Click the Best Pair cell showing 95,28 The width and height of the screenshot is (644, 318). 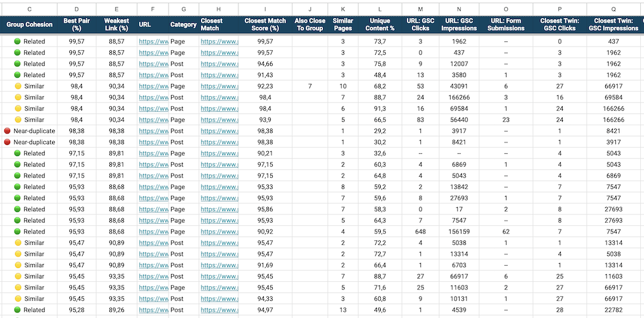(x=77, y=310)
